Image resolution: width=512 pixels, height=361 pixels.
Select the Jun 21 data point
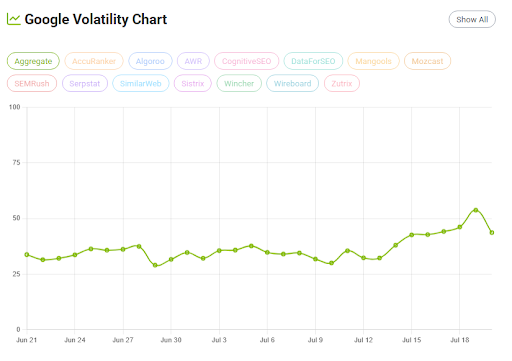pos(27,255)
